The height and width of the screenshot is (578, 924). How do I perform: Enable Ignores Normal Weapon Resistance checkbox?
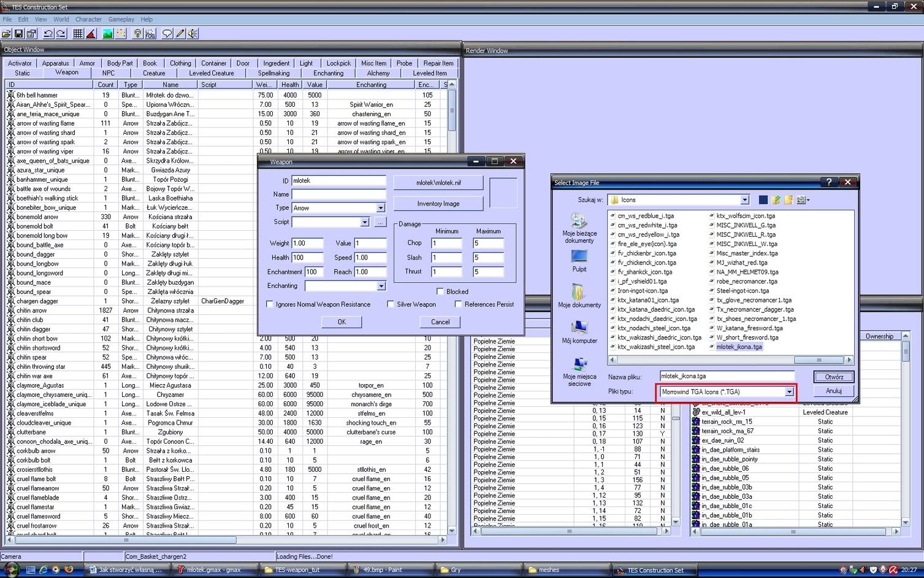(x=269, y=304)
